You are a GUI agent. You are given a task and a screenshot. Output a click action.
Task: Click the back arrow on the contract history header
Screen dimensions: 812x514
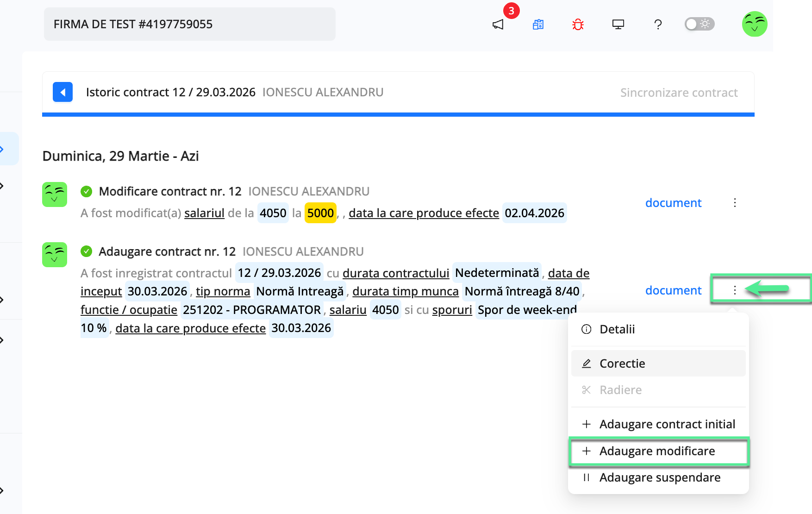coord(62,92)
